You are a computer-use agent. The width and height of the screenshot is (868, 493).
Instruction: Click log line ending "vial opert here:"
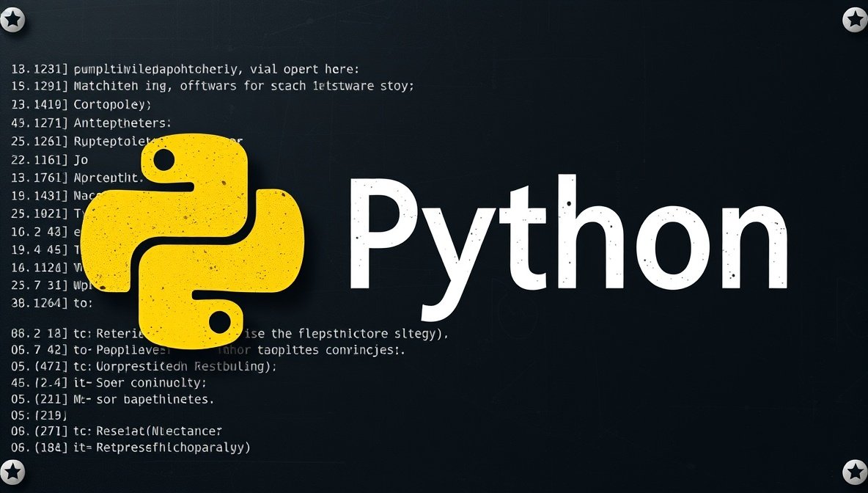click(x=185, y=70)
